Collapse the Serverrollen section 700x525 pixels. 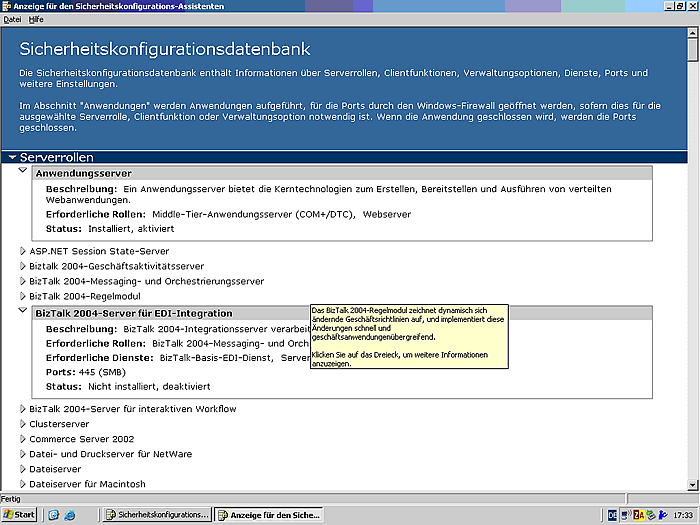click(x=12, y=157)
